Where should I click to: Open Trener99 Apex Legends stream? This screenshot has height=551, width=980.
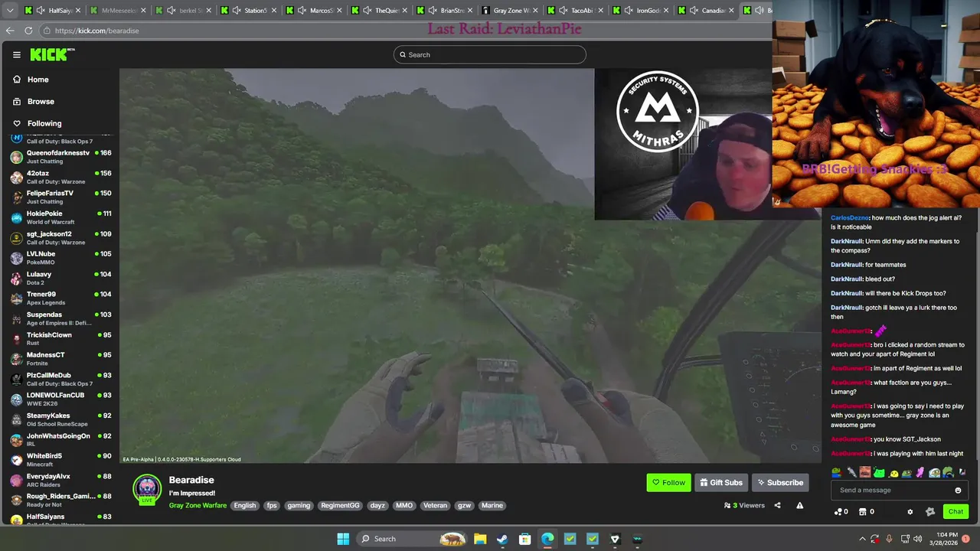pos(61,298)
